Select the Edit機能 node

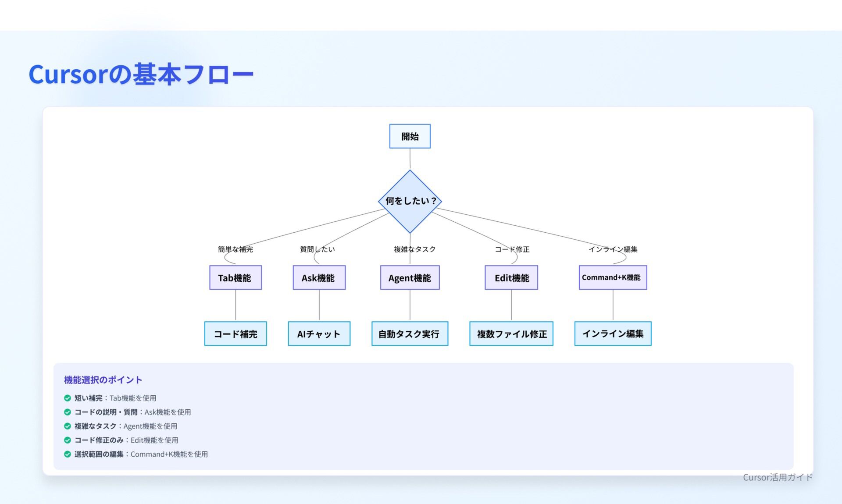[511, 277]
